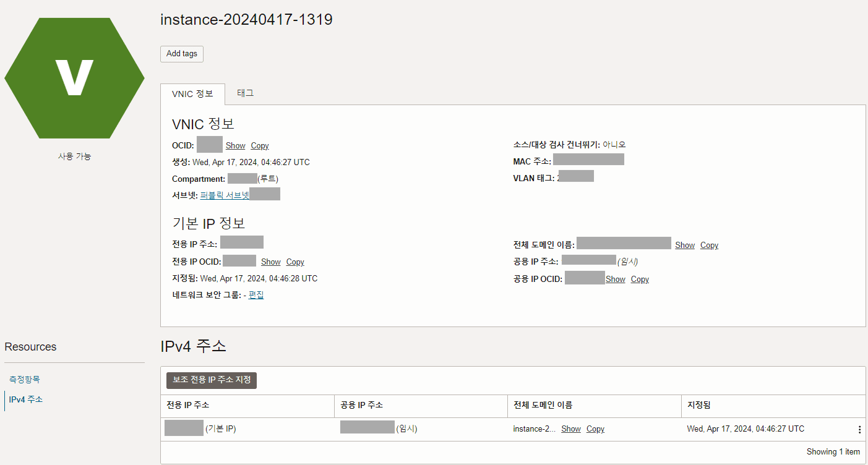Open the 태그 tab
The height and width of the screenshot is (465, 868).
pos(246,93)
